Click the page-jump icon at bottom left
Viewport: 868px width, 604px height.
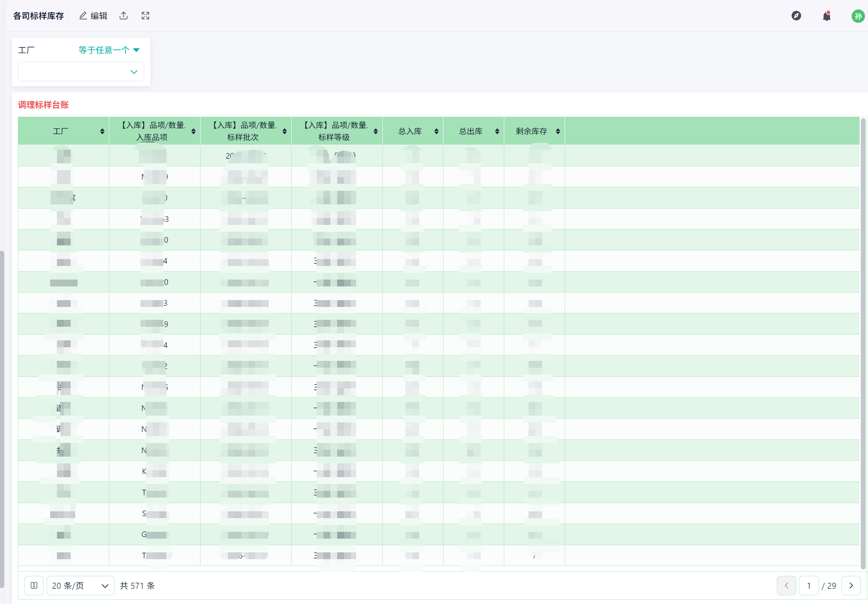point(34,585)
